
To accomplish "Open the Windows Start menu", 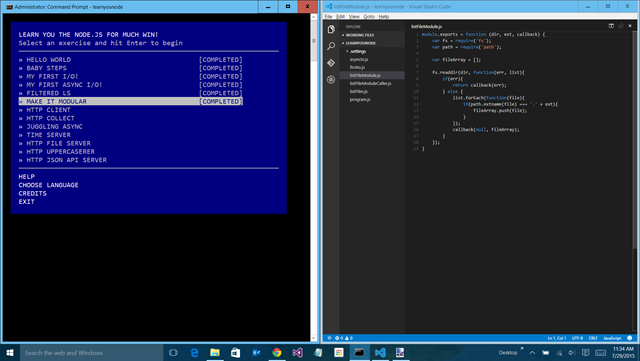I will coord(10,352).
